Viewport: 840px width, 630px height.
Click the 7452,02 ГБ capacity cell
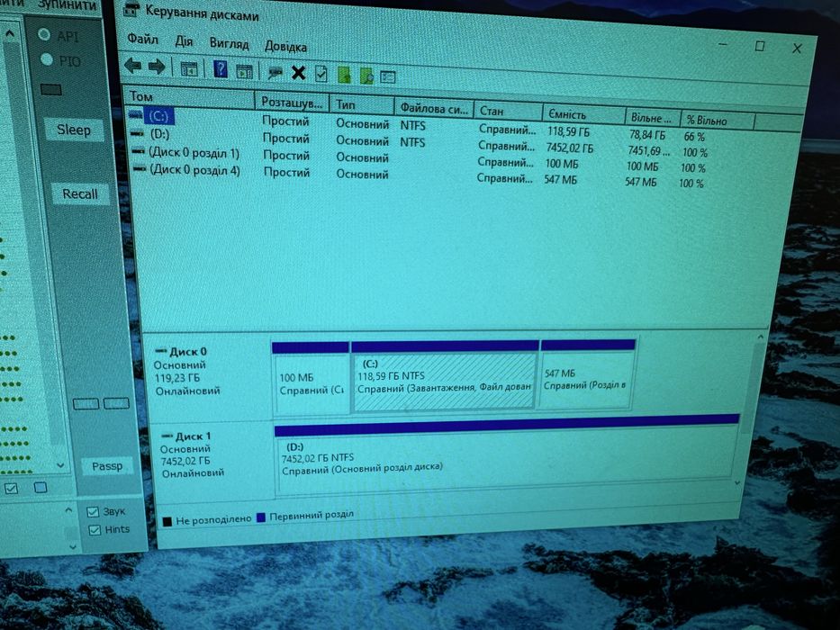570,148
